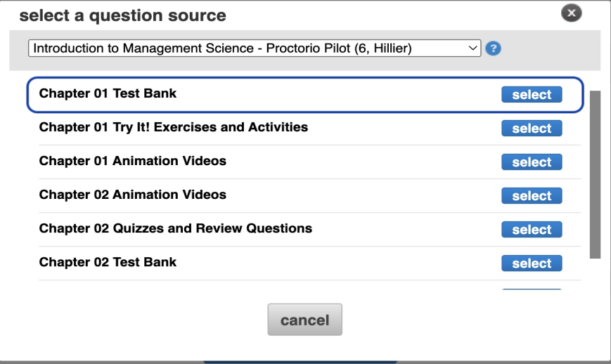
Task: Click the blue help question mark icon
Action: [494, 48]
